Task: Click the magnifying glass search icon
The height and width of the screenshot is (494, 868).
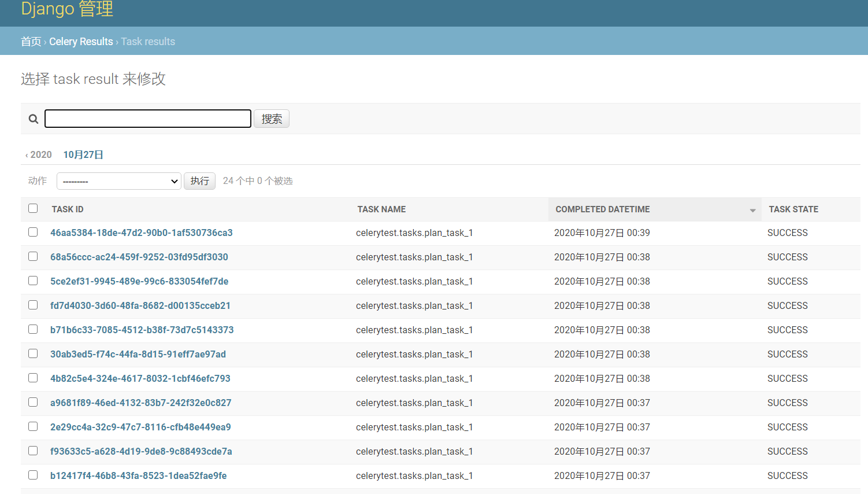Action: (x=33, y=119)
